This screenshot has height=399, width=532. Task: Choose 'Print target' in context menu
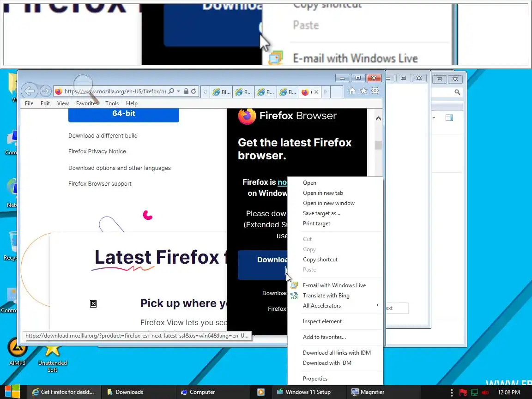click(x=335, y=224)
